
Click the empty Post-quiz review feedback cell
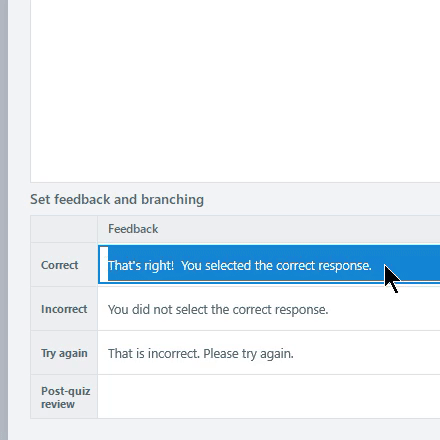coord(269,397)
